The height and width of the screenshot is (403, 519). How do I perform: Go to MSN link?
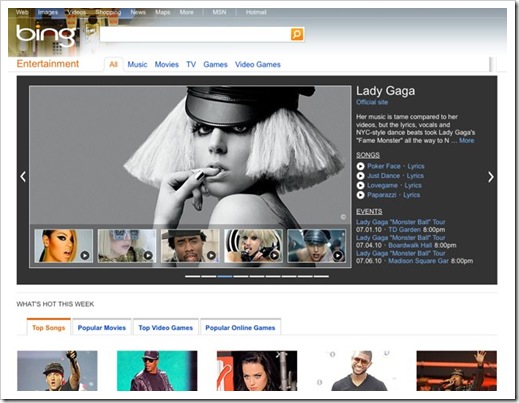[x=219, y=12]
